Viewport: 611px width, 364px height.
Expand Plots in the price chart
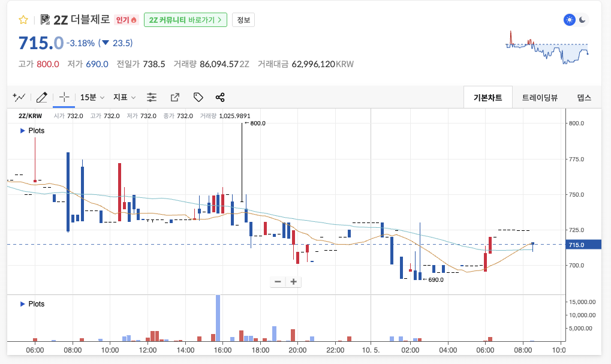click(32, 130)
